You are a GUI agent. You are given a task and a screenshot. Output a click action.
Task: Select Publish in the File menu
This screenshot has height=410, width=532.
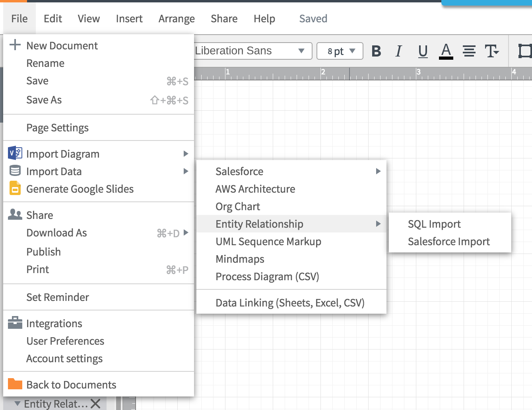(99, 252)
